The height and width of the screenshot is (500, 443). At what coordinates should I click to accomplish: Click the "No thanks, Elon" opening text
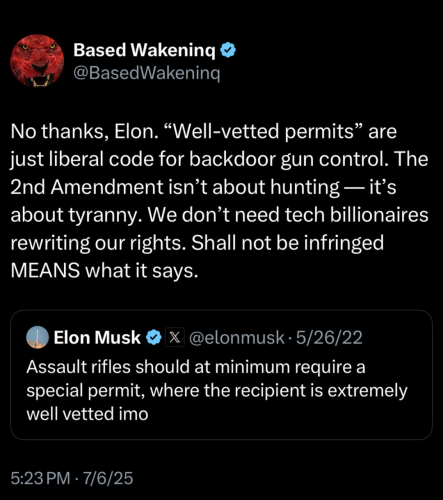pos(84,132)
